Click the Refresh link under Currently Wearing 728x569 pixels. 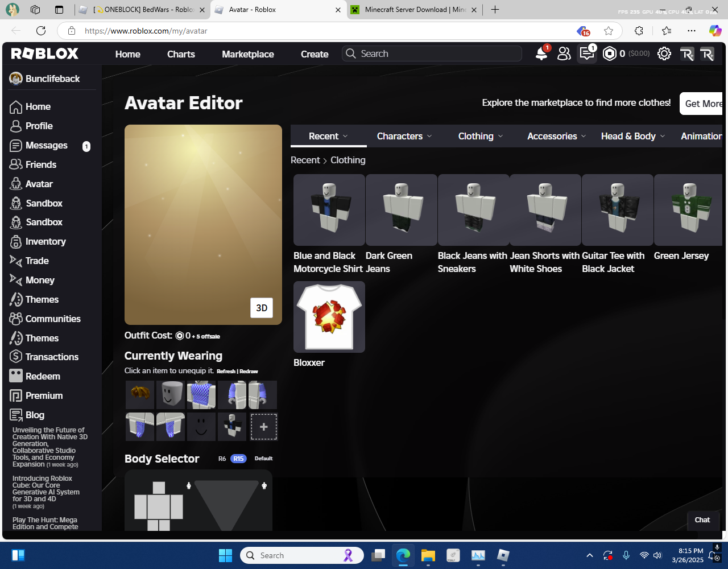(226, 371)
